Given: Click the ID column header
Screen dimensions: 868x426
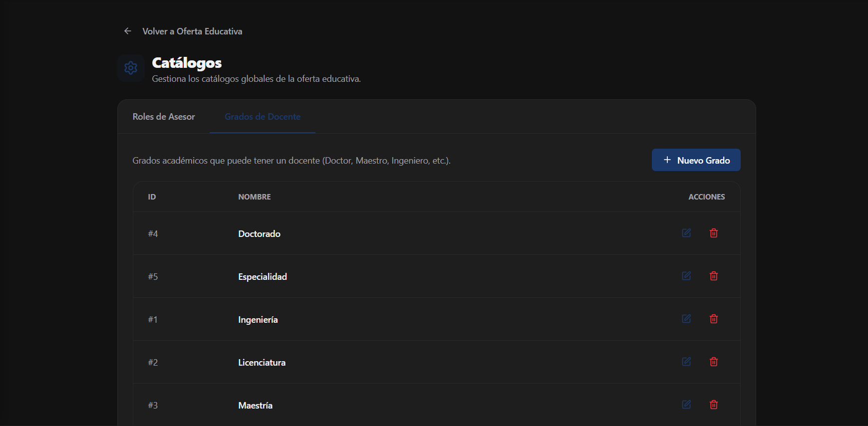Looking at the screenshot, I should (x=152, y=197).
